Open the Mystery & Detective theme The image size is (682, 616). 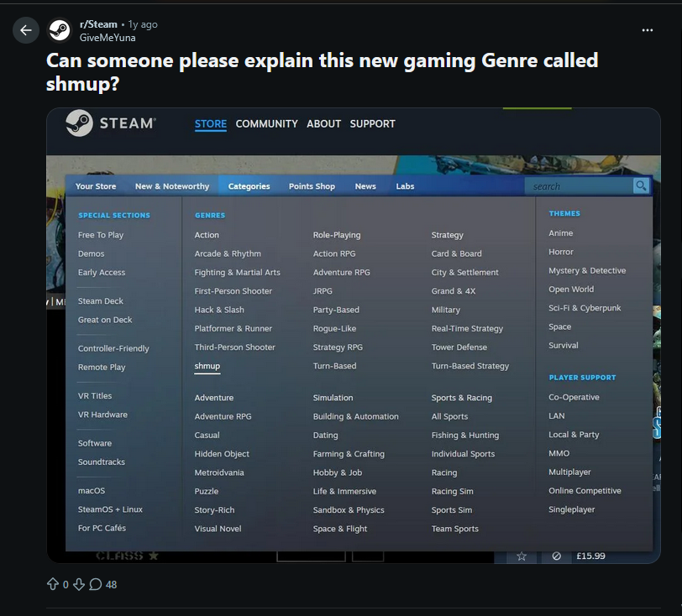click(x=587, y=270)
